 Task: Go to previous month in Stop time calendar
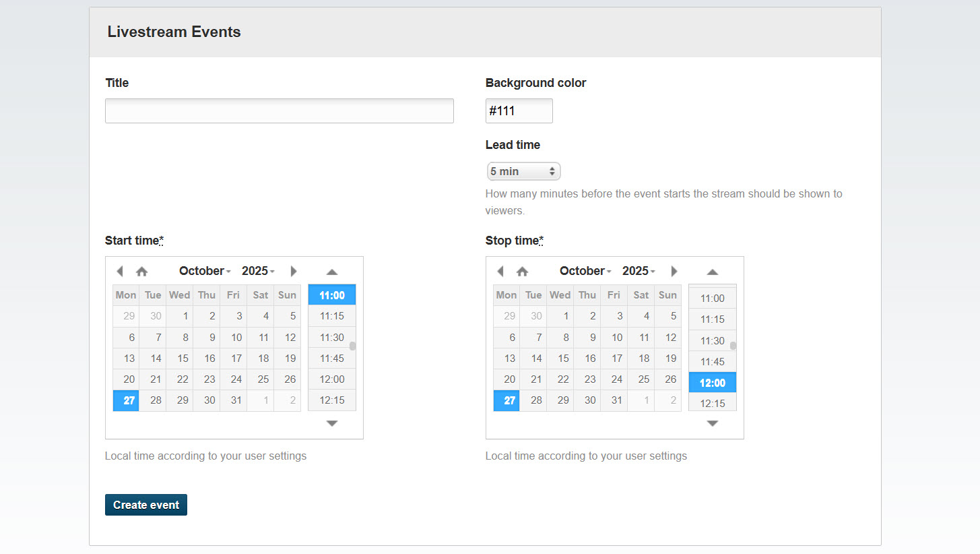[x=500, y=271]
